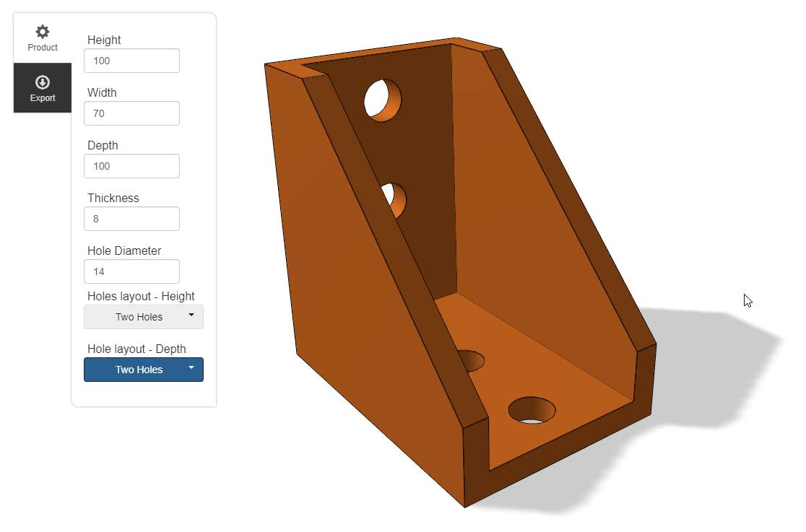Viewport: 806px width, 532px height.
Task: Click the Height value field showing 100
Action: (131, 61)
